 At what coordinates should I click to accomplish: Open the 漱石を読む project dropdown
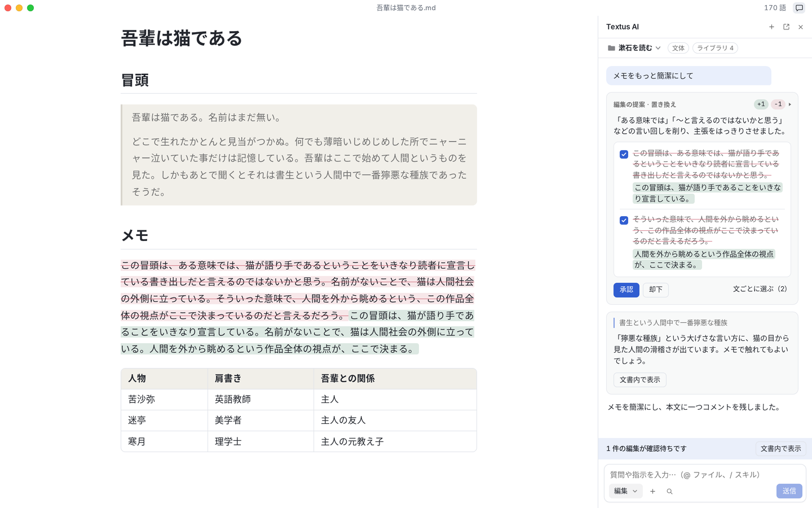[634, 48]
